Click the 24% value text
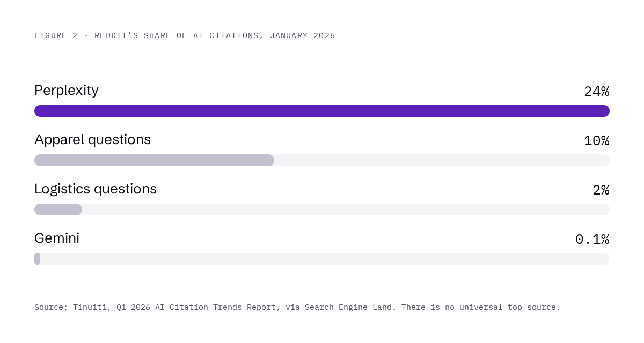The width and height of the screenshot is (644, 343). click(x=597, y=92)
